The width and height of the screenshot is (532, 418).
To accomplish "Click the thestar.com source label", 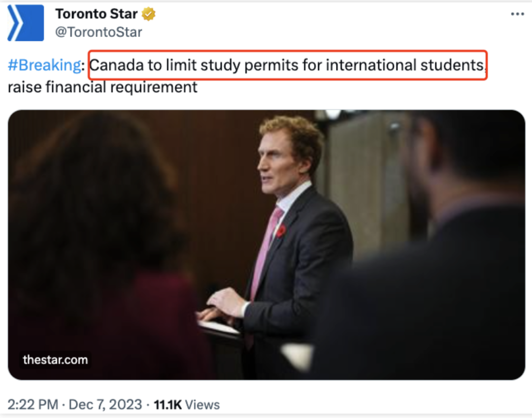I will click(55, 360).
